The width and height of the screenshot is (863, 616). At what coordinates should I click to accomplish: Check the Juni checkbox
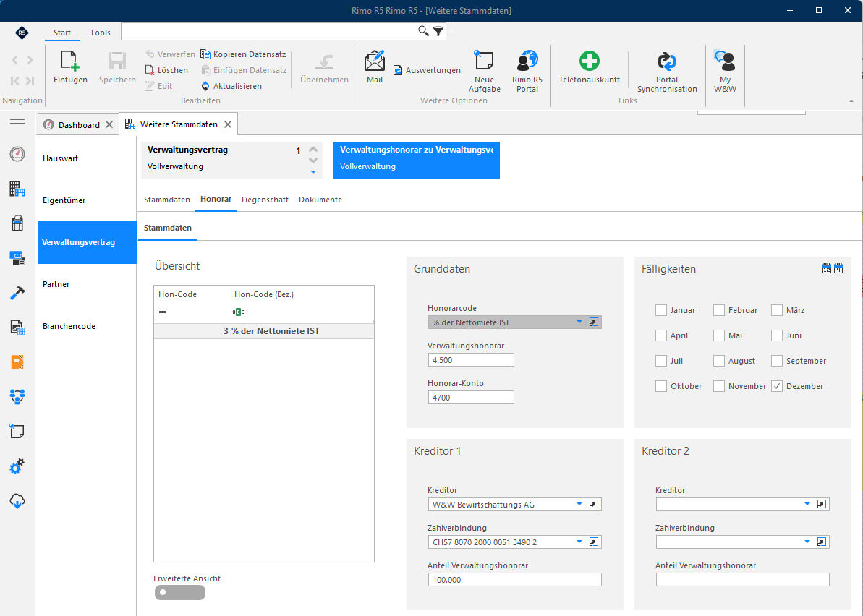[x=777, y=335]
